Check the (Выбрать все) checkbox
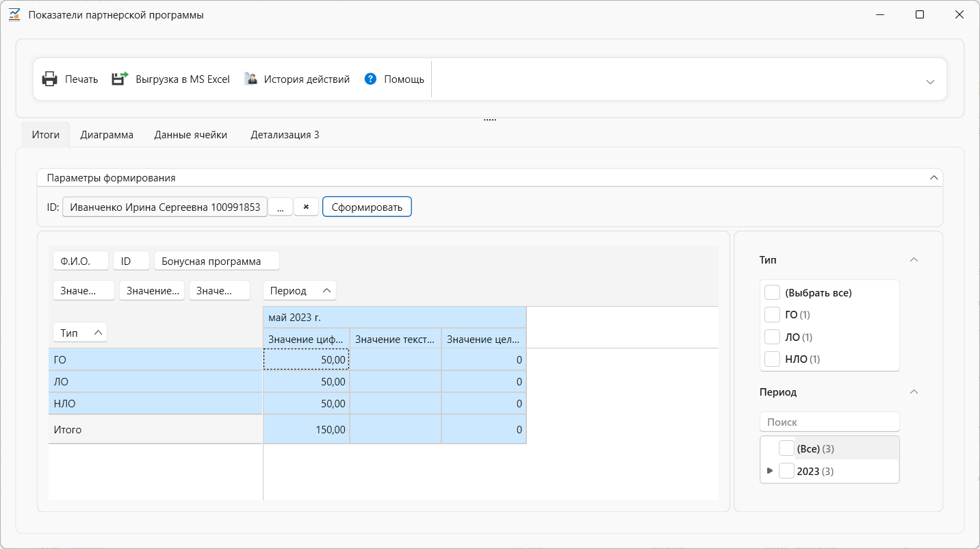Image resolution: width=980 pixels, height=549 pixels. coord(772,292)
